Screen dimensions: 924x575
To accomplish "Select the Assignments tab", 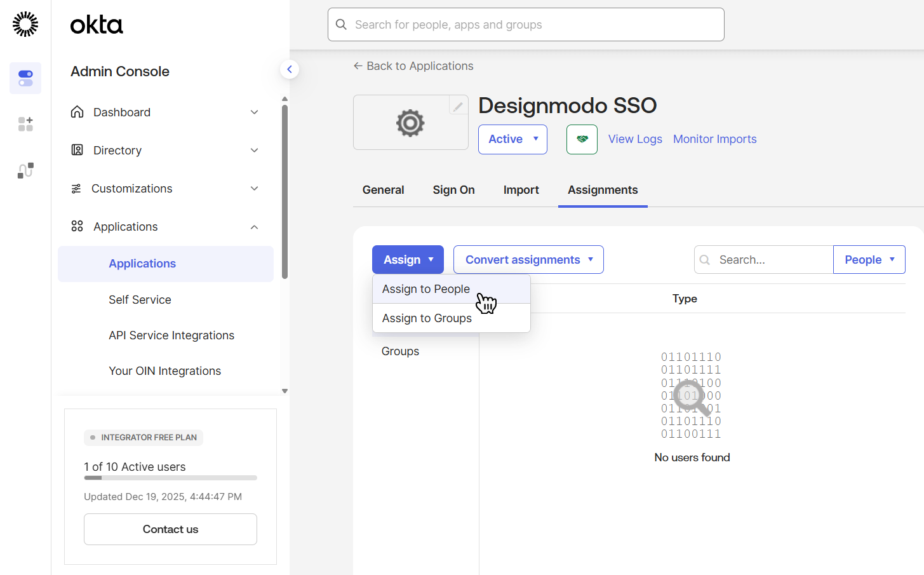I will [603, 190].
